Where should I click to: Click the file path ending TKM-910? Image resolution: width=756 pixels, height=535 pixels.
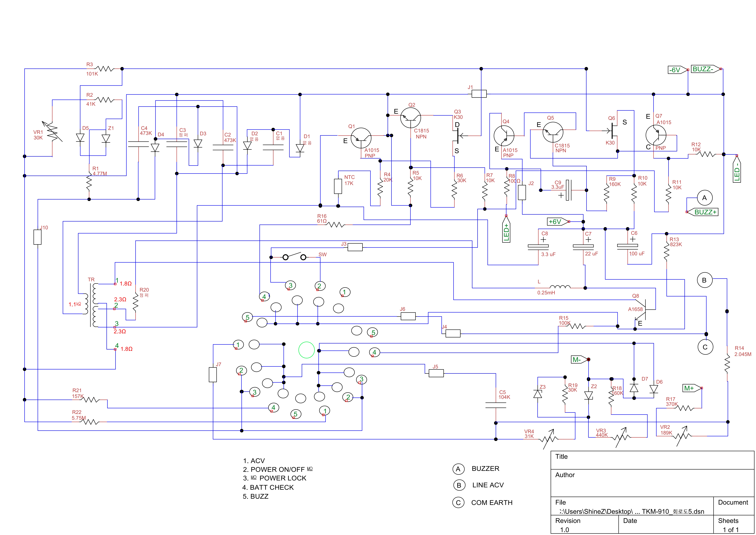(632, 512)
